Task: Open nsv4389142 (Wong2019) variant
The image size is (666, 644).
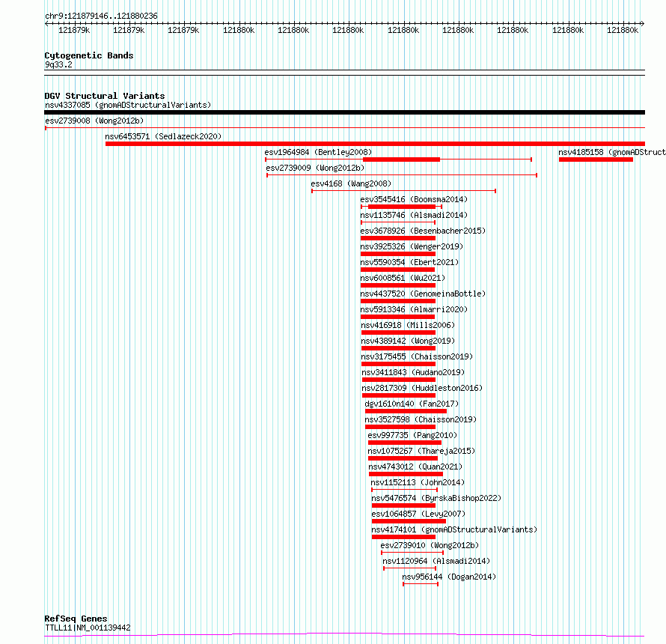Action: coord(408,341)
